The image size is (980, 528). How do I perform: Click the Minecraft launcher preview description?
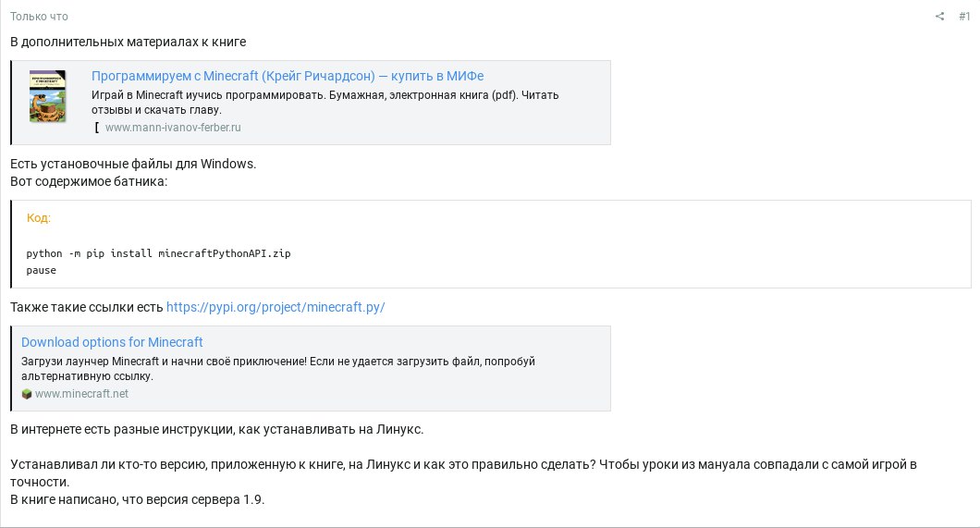click(x=278, y=369)
